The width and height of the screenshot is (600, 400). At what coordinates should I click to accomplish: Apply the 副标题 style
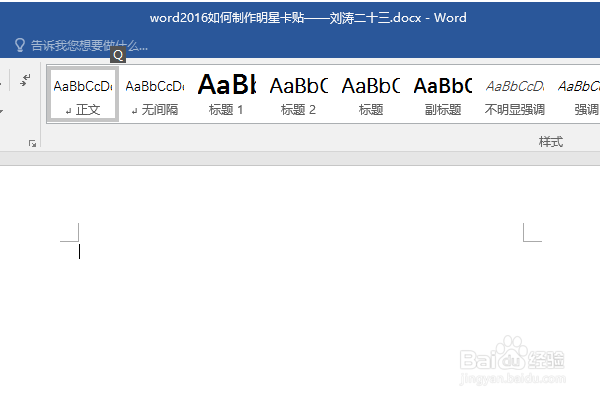[x=443, y=94]
